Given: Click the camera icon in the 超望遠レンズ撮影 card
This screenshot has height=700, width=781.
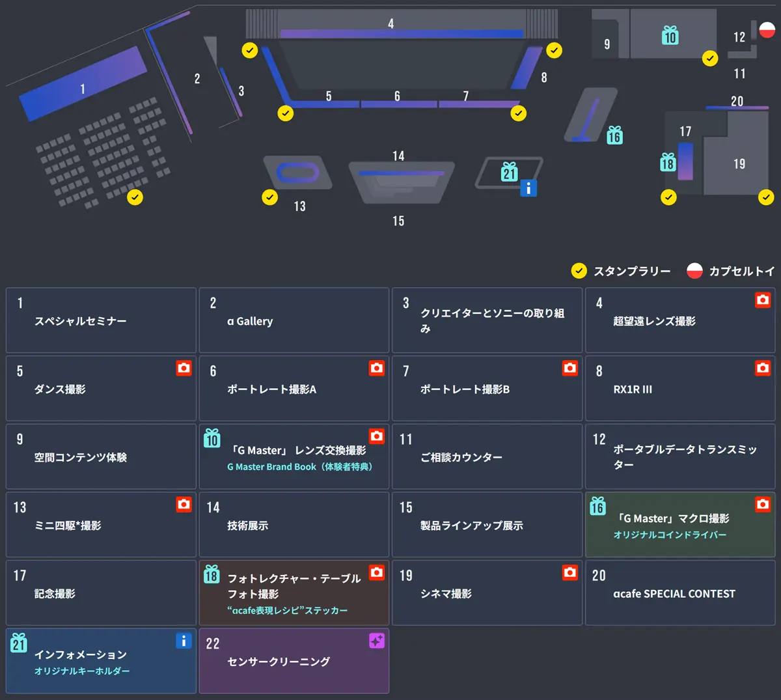Looking at the screenshot, I should 763,300.
